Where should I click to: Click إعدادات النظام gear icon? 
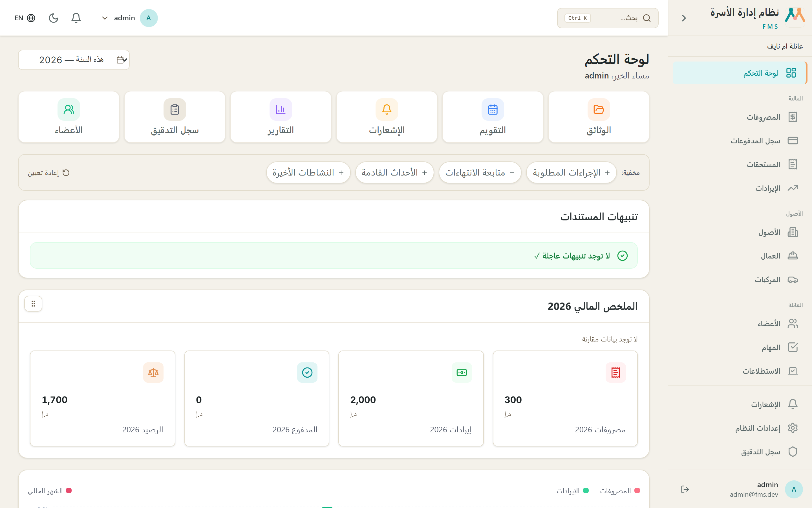(x=793, y=428)
